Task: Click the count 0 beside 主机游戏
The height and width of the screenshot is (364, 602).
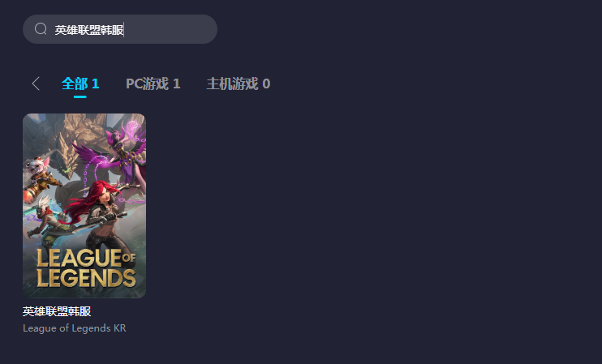Action: tap(266, 84)
